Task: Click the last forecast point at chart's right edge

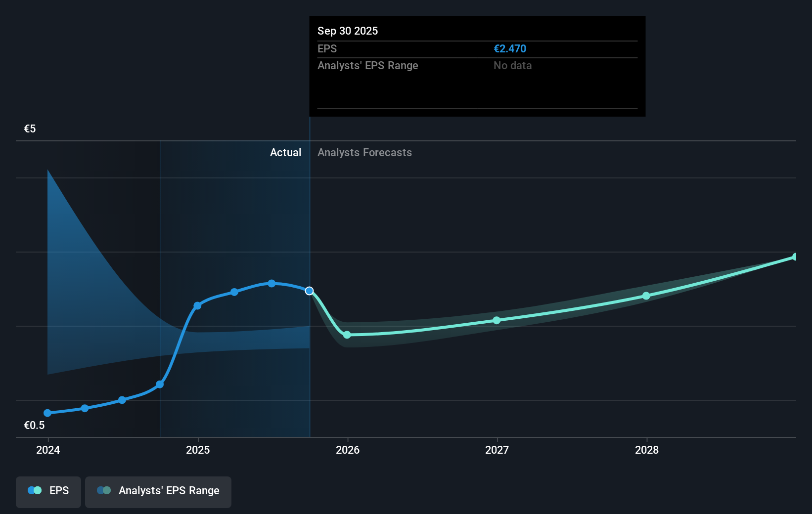Action: tap(795, 257)
